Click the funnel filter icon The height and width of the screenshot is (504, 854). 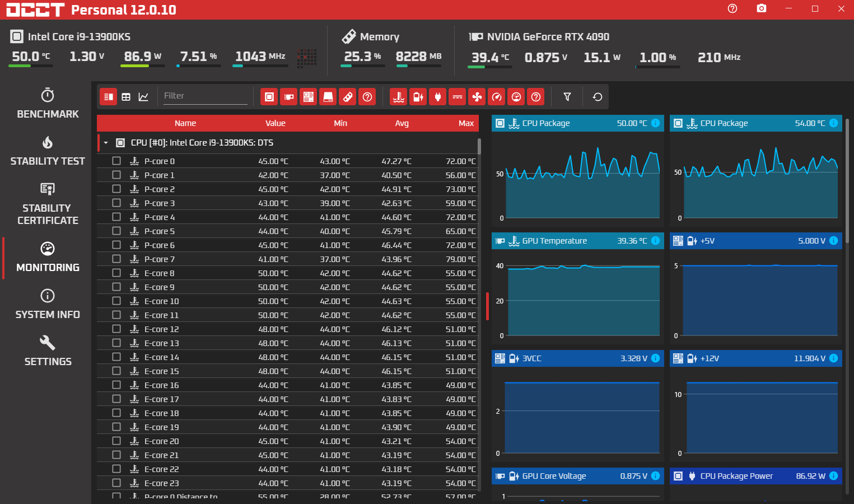pos(567,97)
